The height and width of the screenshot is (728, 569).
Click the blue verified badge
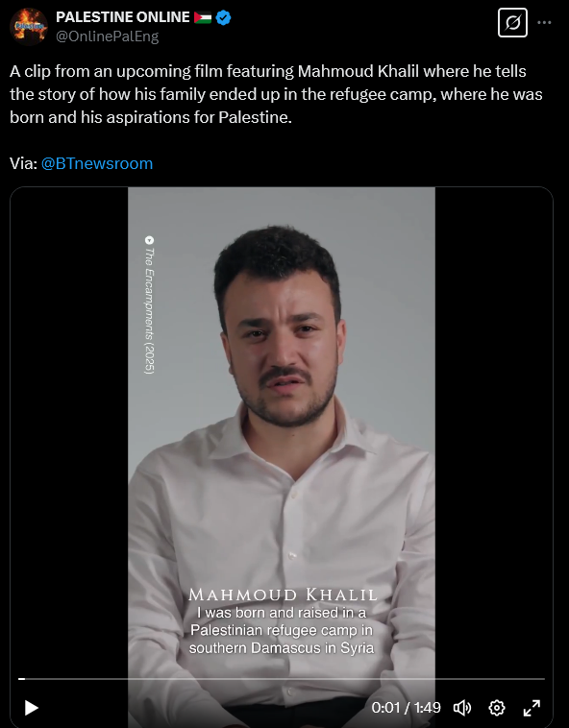click(223, 17)
